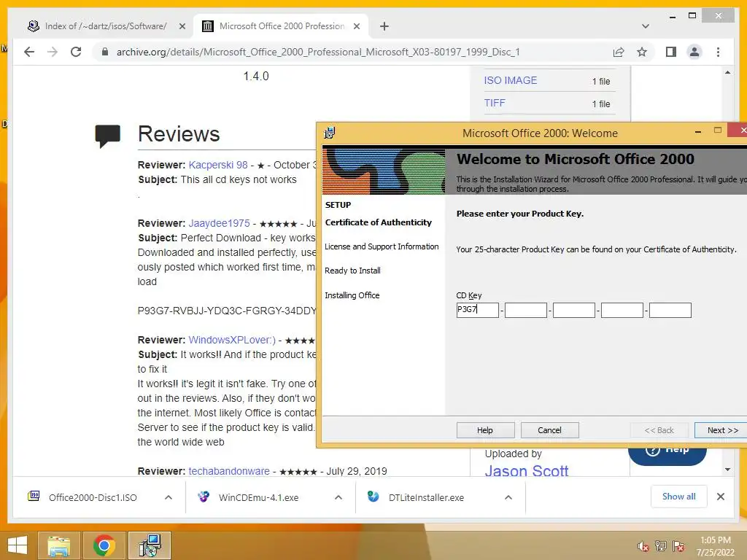Viewport: 747px width, 560px height.
Task: Click the padlock site info icon
Action: (105, 52)
